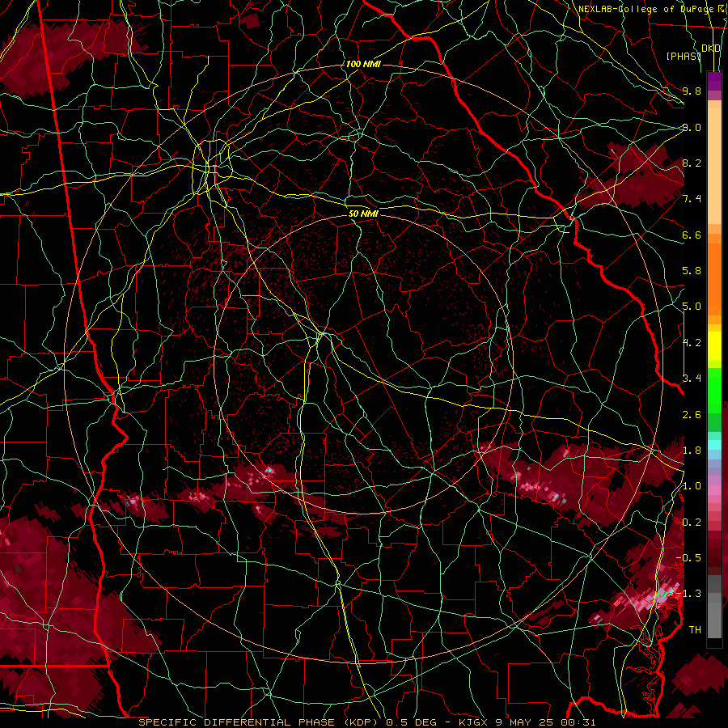728x728 pixels.
Task: Click the 5.8 value on the color scale
Action: point(692,271)
